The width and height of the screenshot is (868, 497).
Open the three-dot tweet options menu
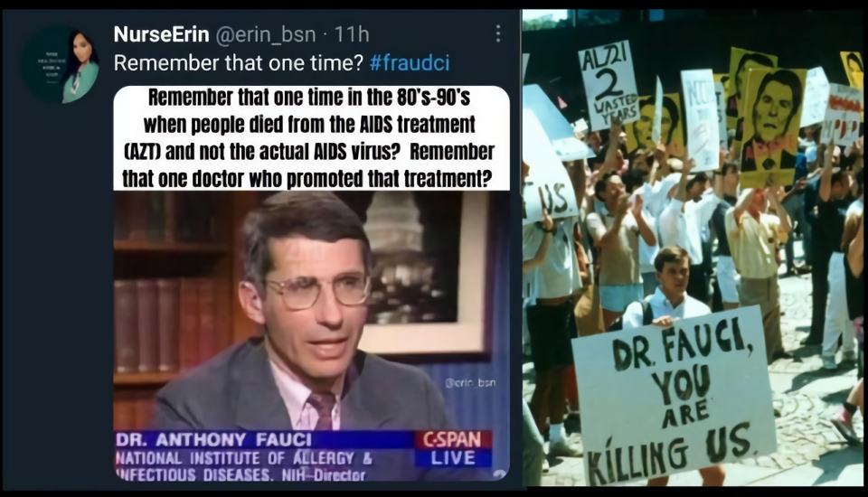[x=498, y=33]
